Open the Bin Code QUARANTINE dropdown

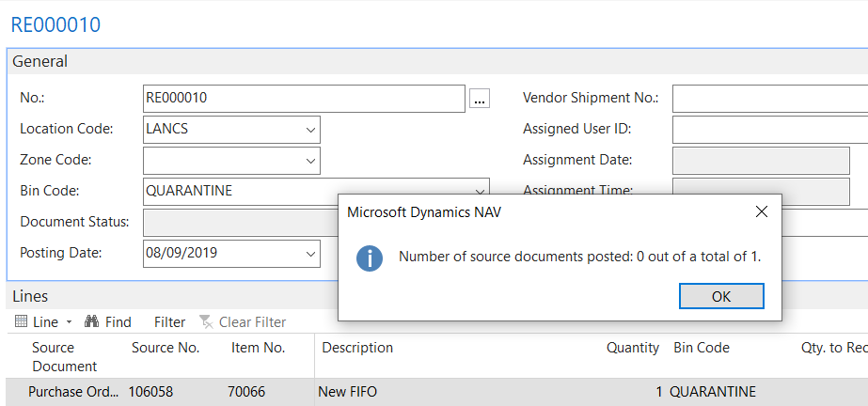point(481,191)
